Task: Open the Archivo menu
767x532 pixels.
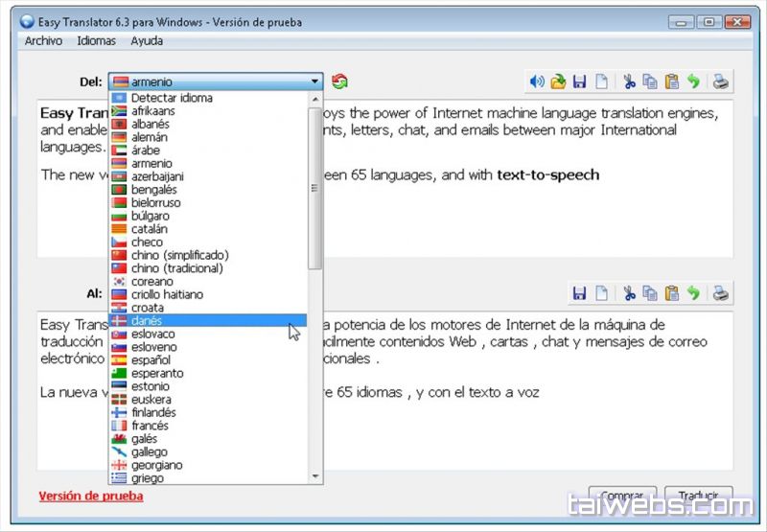Action: point(43,41)
